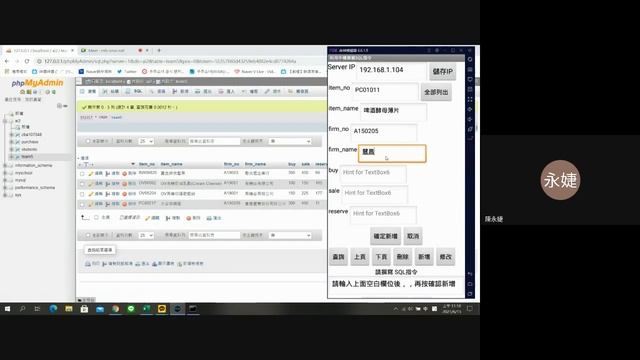Tick checkbox of OV row with sale 225

(x=82, y=194)
